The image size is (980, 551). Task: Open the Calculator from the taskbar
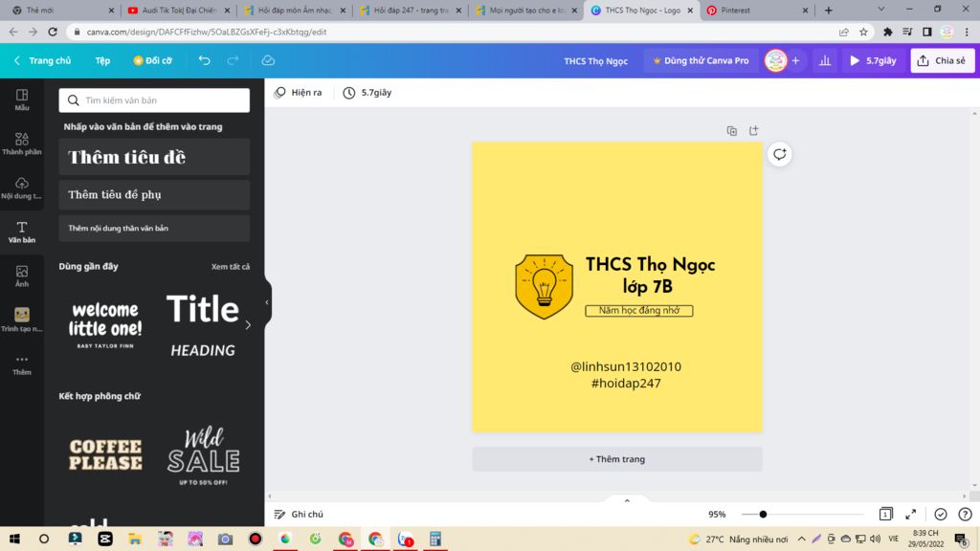(x=435, y=539)
